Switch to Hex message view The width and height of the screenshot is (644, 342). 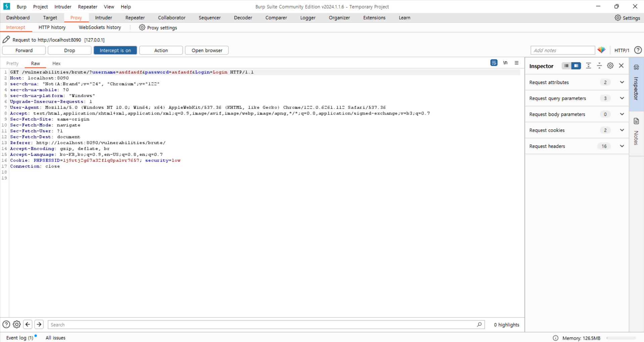56,63
